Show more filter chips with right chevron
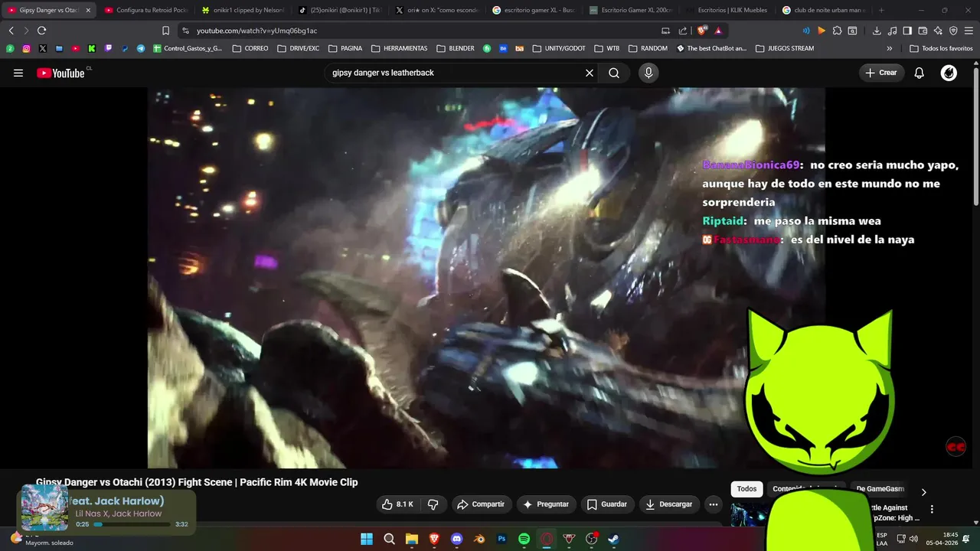The width and height of the screenshot is (980, 551). [923, 492]
